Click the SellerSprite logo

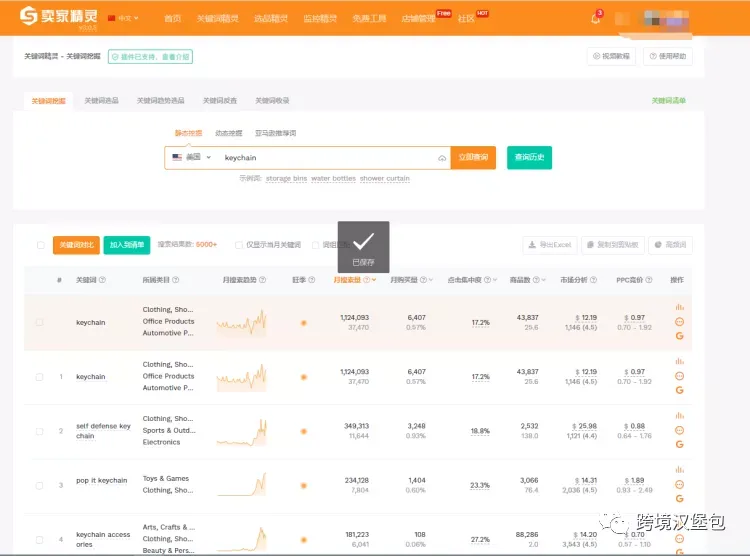coord(58,16)
